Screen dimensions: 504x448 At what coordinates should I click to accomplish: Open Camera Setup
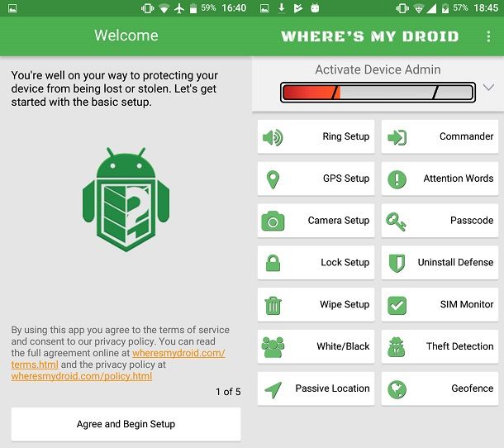point(316,221)
